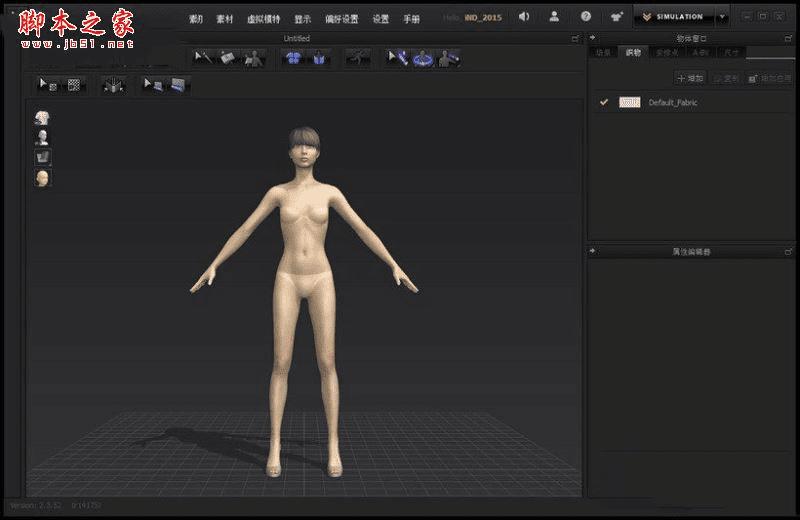Open the 虚拟模特 menu
Image resolution: width=800 pixels, height=520 pixels.
[264, 19]
